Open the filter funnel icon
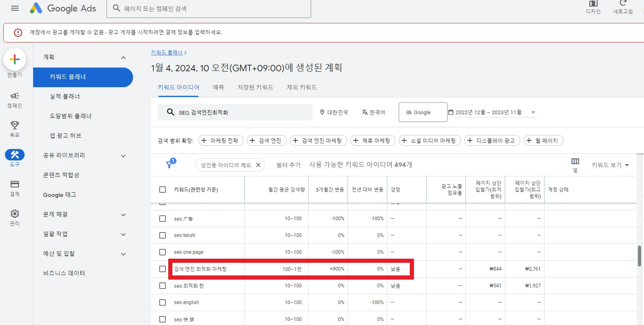This screenshot has height=325, width=644. click(169, 164)
